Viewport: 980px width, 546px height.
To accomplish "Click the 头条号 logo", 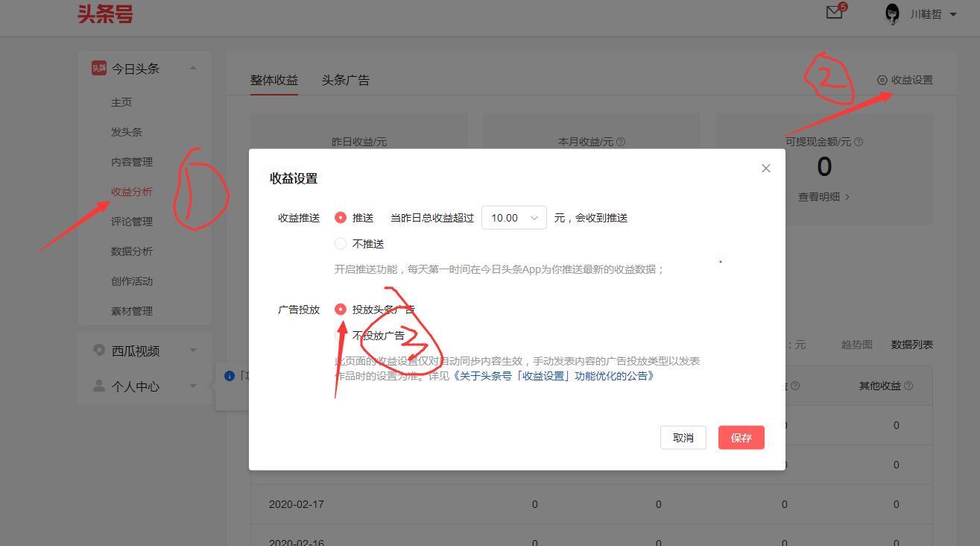I will click(x=105, y=13).
